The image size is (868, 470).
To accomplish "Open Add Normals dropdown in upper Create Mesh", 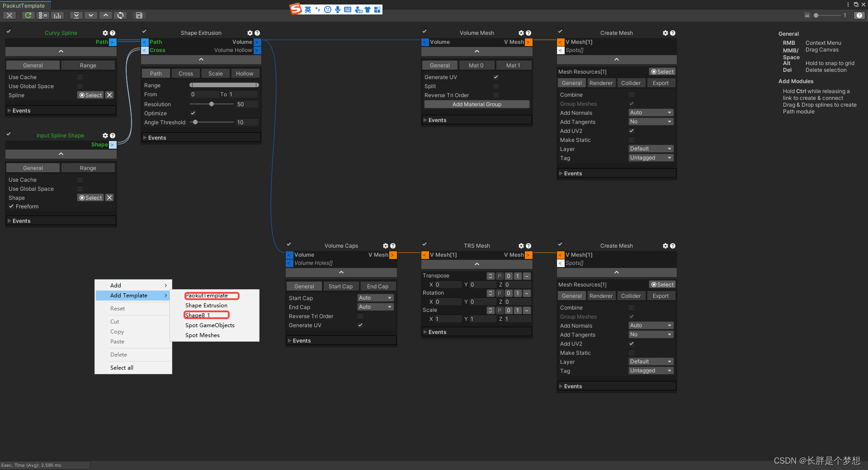I will 651,113.
